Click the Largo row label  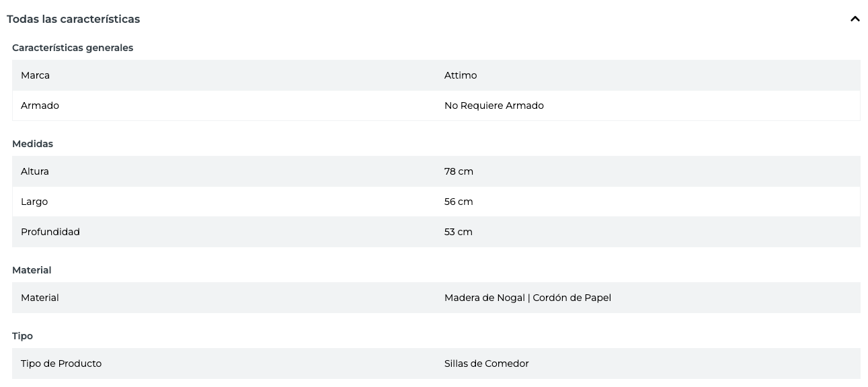click(x=34, y=202)
